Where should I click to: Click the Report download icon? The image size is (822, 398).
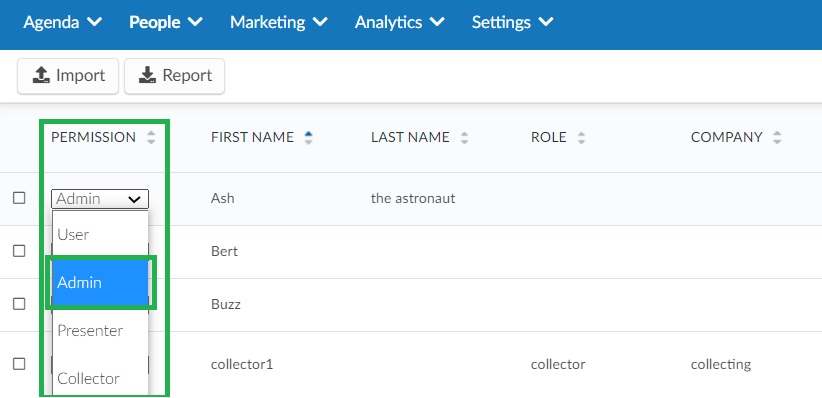coord(147,76)
